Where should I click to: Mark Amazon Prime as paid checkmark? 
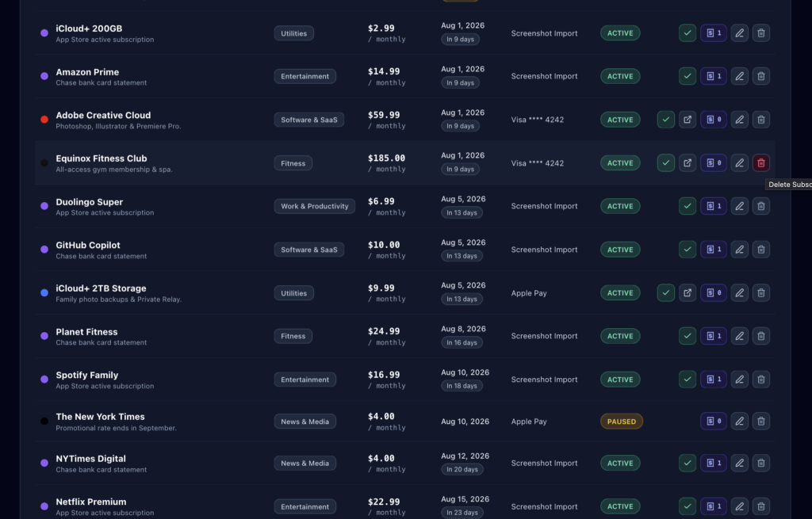[688, 76]
